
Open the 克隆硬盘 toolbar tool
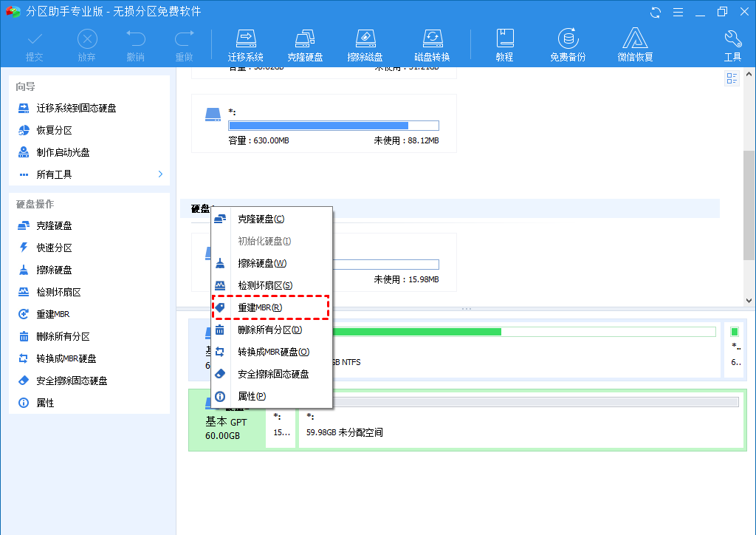pyautogui.click(x=305, y=43)
